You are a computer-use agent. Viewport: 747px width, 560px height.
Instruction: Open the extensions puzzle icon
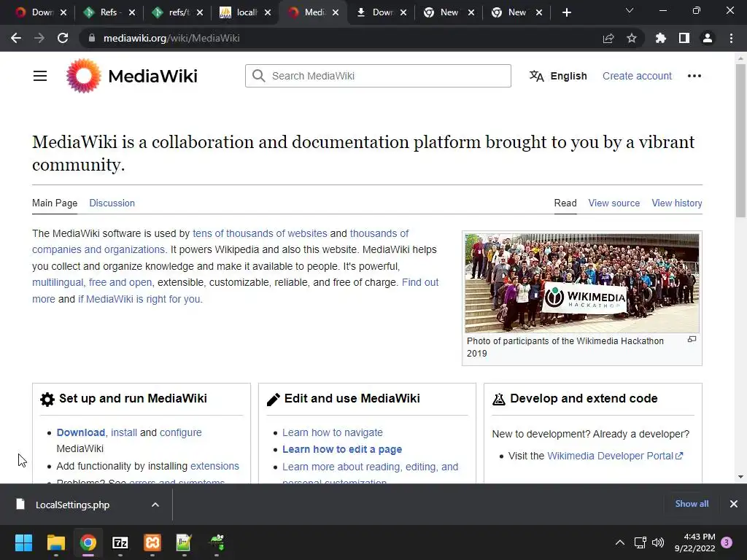pyautogui.click(x=660, y=38)
